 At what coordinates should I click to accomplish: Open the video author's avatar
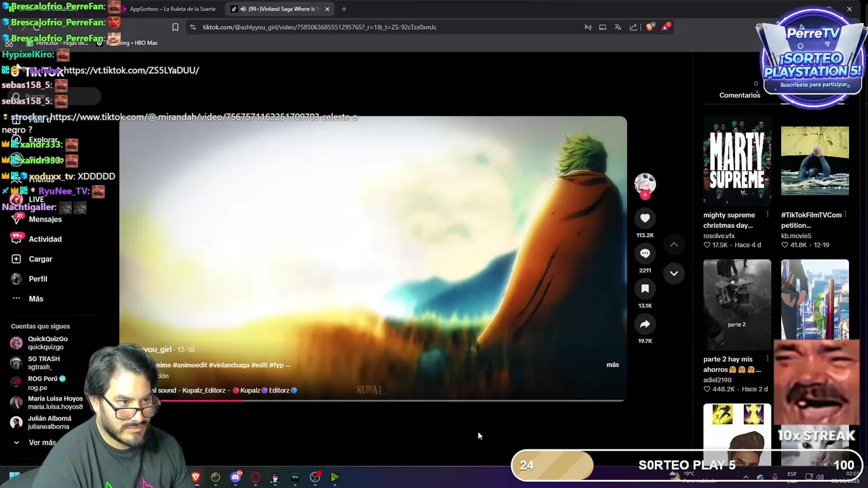point(645,183)
